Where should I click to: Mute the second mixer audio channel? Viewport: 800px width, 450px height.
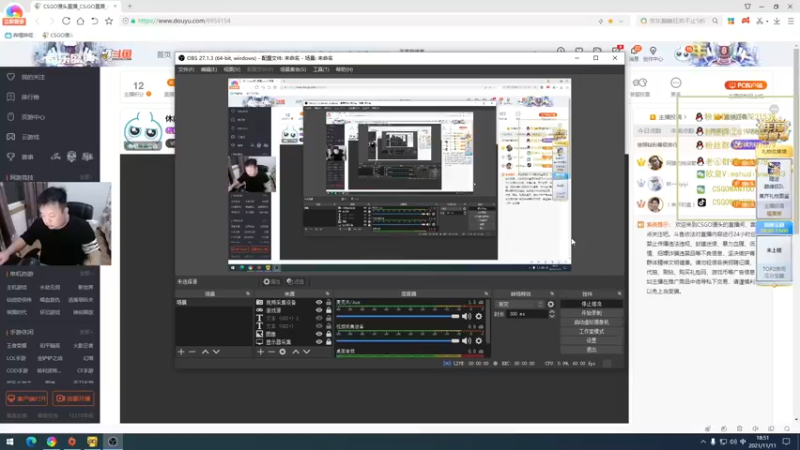(466, 341)
